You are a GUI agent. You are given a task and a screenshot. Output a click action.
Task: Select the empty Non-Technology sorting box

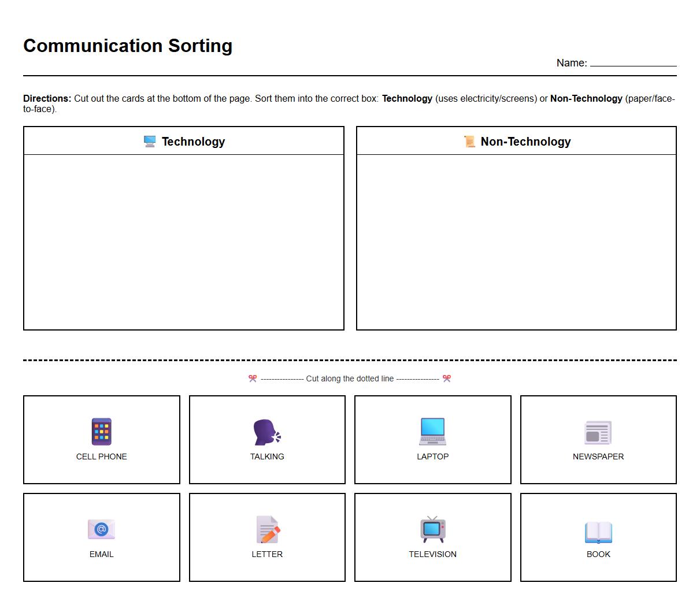(x=516, y=243)
